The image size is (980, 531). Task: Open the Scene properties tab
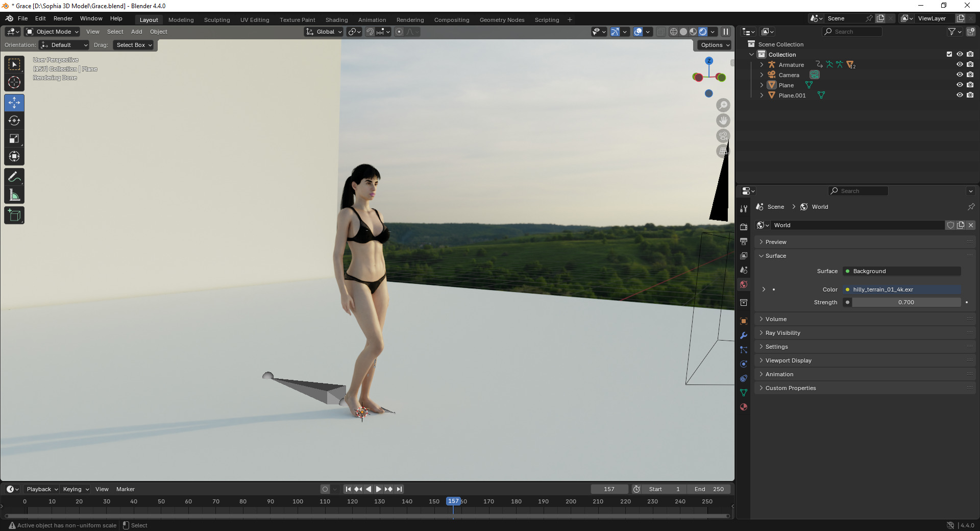(x=744, y=270)
